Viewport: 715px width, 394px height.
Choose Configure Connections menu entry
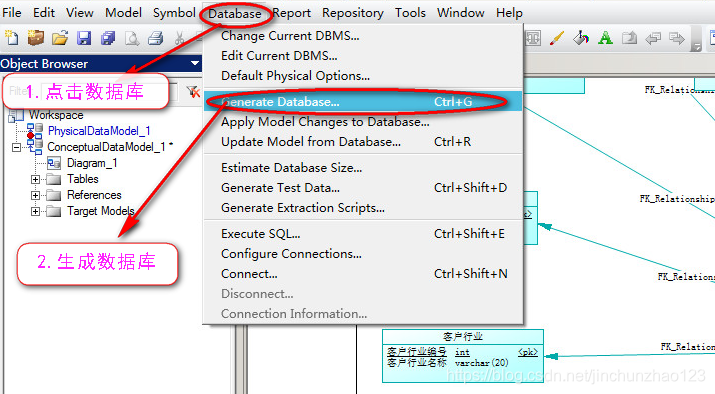363,254
